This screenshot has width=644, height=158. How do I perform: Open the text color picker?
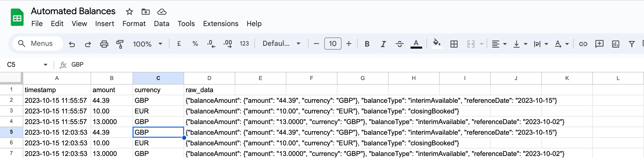point(416,44)
